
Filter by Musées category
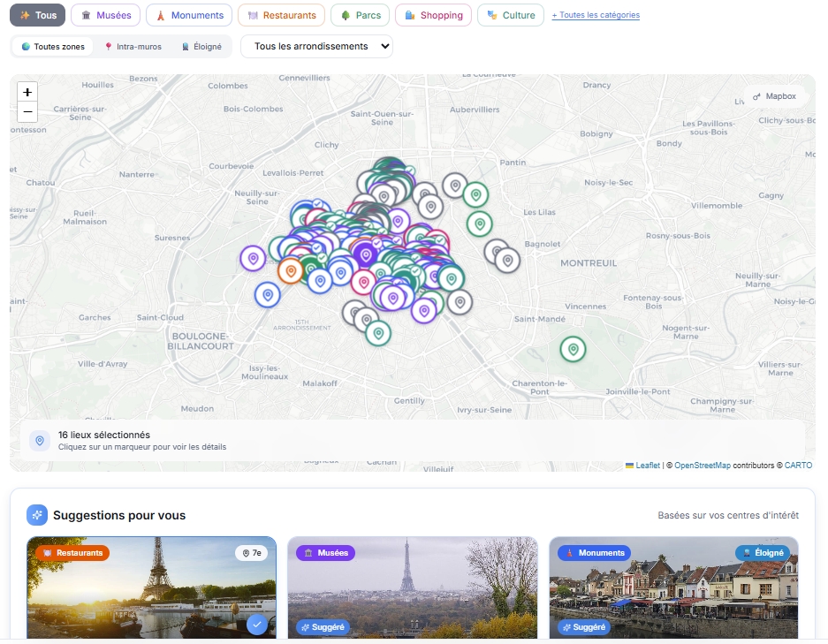[x=106, y=15]
